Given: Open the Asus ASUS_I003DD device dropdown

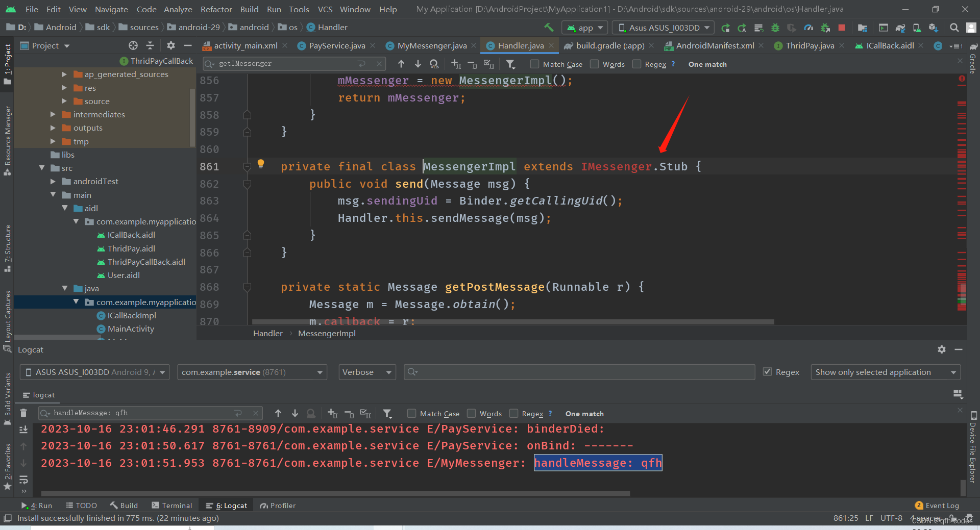Looking at the screenshot, I should pyautogui.click(x=664, y=28).
